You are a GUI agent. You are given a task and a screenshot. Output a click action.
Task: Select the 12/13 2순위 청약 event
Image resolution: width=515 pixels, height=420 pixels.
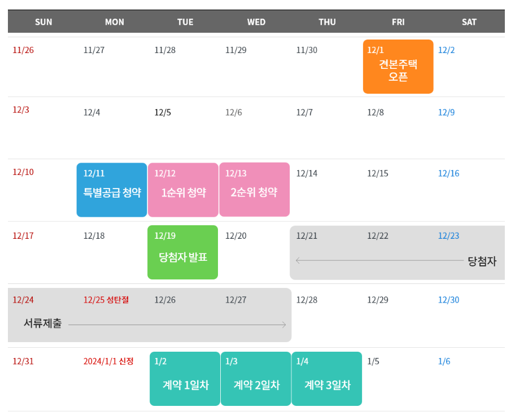254,190
